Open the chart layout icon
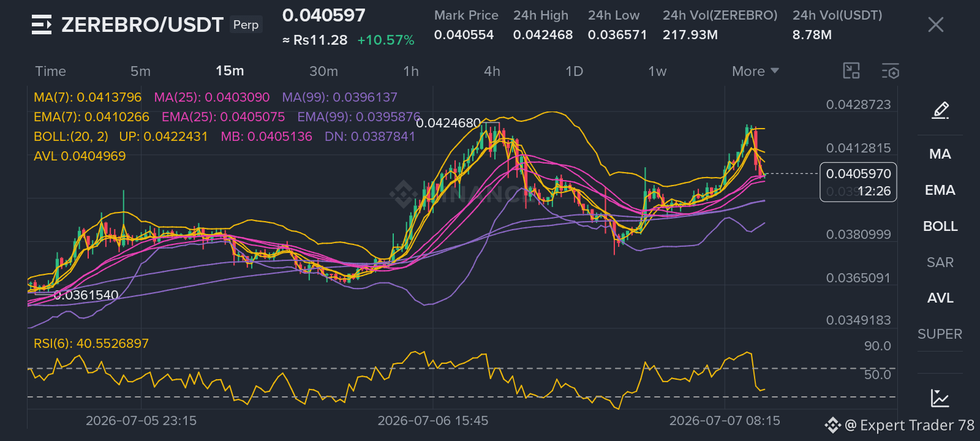The height and width of the screenshot is (441, 980). (851, 71)
